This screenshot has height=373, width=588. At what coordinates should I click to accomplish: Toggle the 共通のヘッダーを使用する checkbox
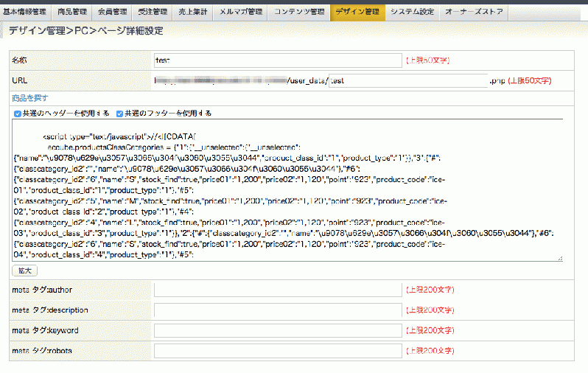pyautogui.click(x=17, y=114)
